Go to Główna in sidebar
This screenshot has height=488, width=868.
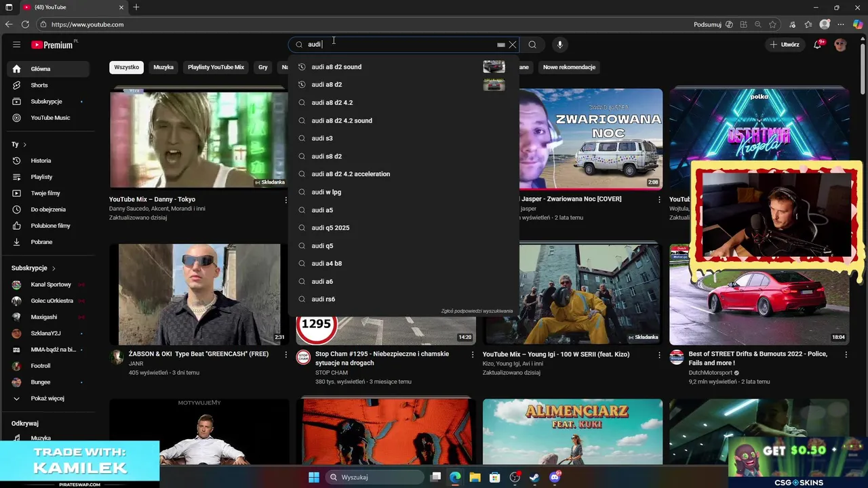pos(48,68)
